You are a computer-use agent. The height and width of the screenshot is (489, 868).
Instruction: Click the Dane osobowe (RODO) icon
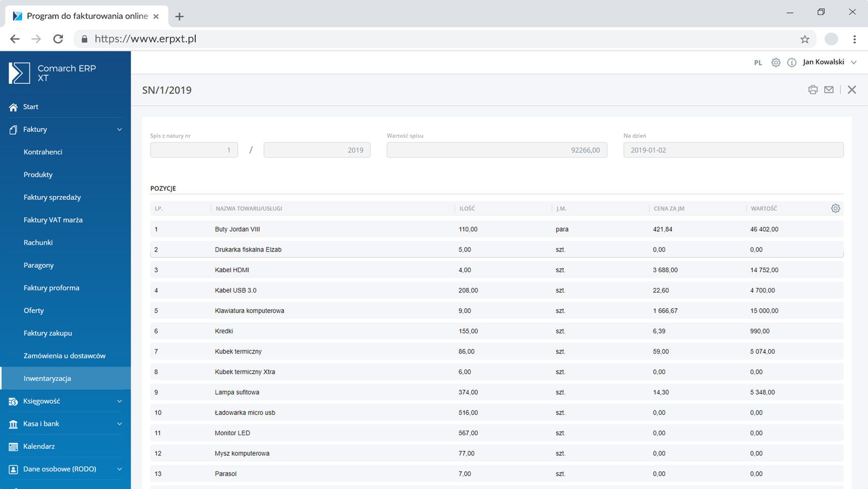click(x=13, y=469)
